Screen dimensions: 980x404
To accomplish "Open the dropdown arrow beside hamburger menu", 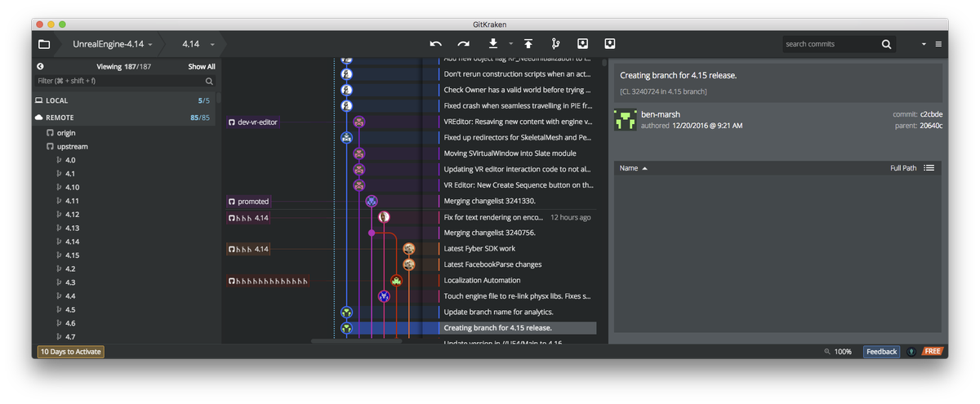I will (x=924, y=44).
